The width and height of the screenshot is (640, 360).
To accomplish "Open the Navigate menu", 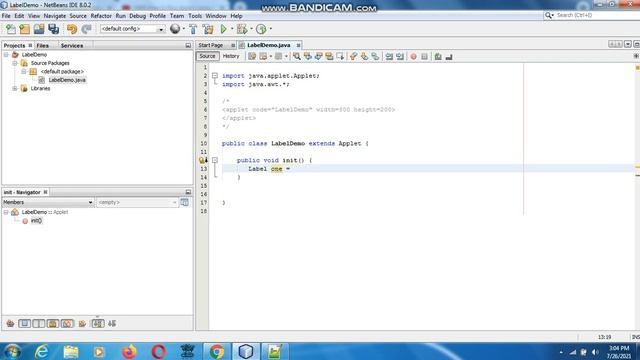I will click(55, 16).
